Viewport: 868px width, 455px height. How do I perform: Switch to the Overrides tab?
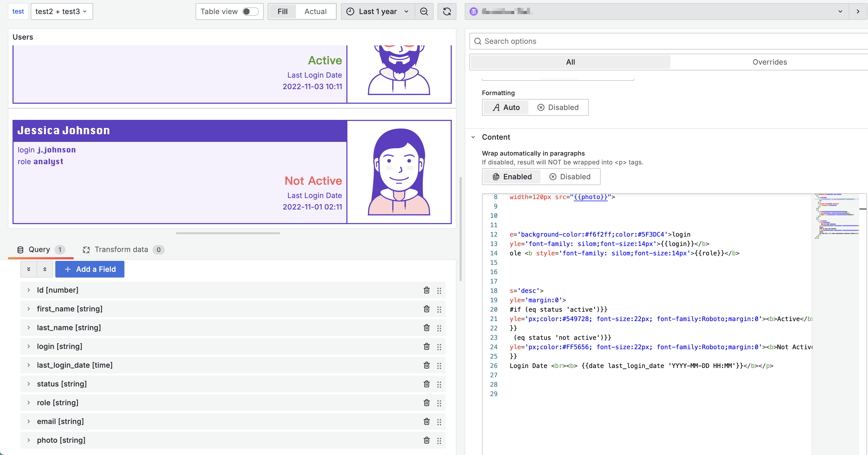[x=769, y=62]
